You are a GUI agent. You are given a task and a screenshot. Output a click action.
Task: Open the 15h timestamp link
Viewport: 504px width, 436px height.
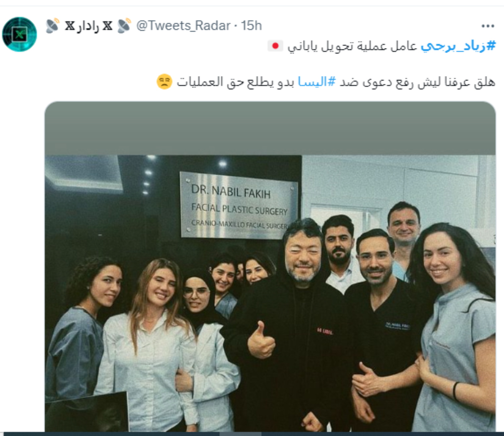point(251,26)
